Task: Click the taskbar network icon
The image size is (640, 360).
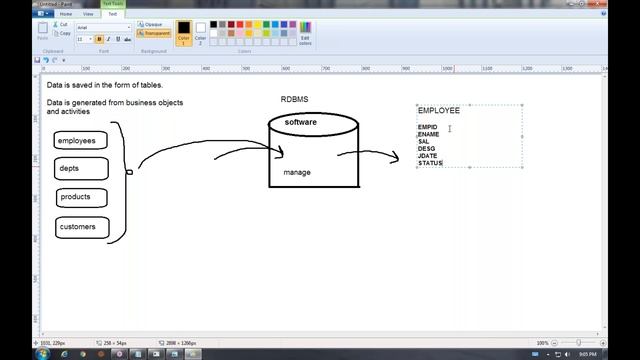Action: tap(558, 354)
